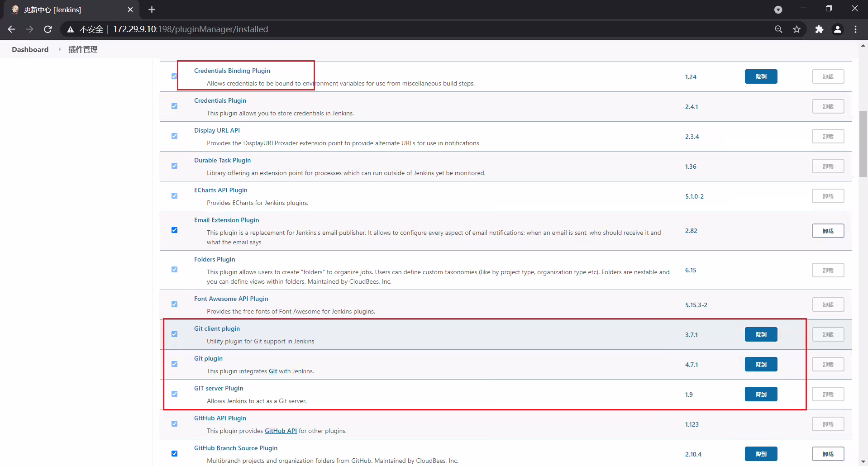Toggle the Git client plugin checkbox
Viewport: 868px width, 466px height.
point(174,334)
